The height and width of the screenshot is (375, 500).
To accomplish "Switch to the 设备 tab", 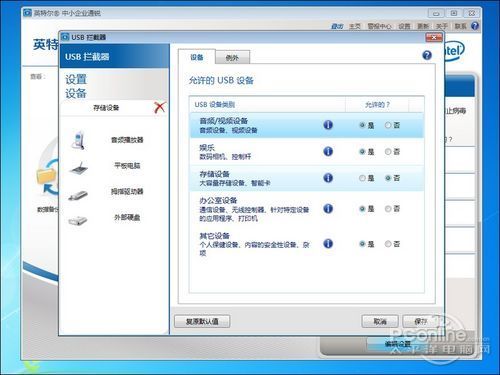I will pyautogui.click(x=197, y=57).
